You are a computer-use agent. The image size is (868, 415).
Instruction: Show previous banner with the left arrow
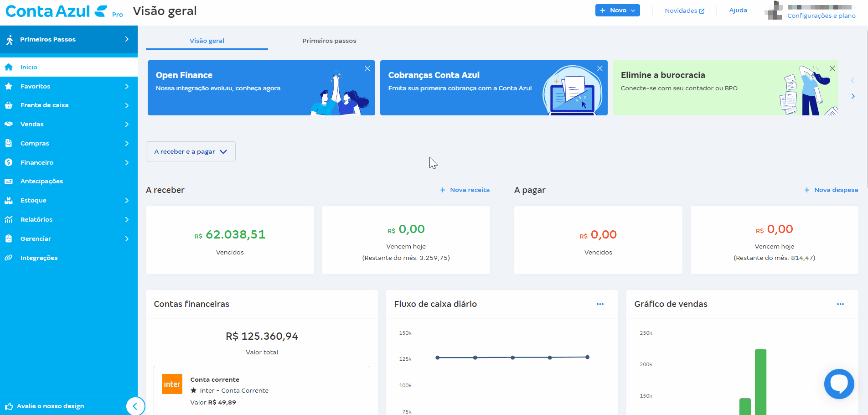point(852,80)
